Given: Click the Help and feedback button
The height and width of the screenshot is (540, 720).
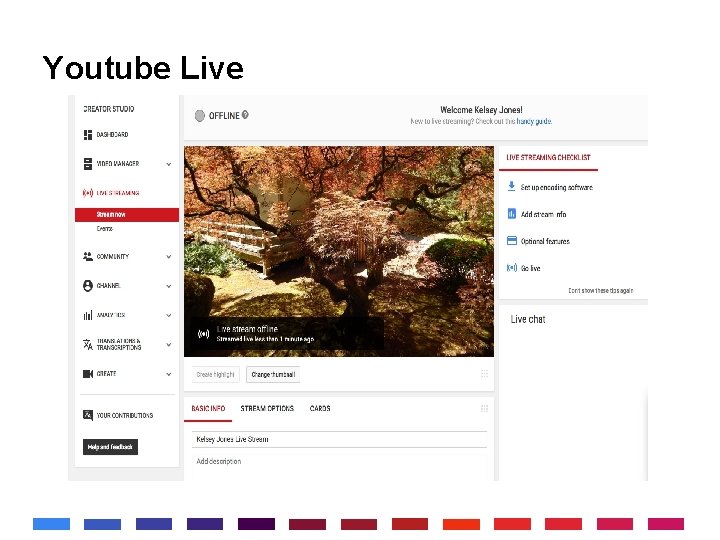Looking at the screenshot, I should pyautogui.click(x=110, y=447).
